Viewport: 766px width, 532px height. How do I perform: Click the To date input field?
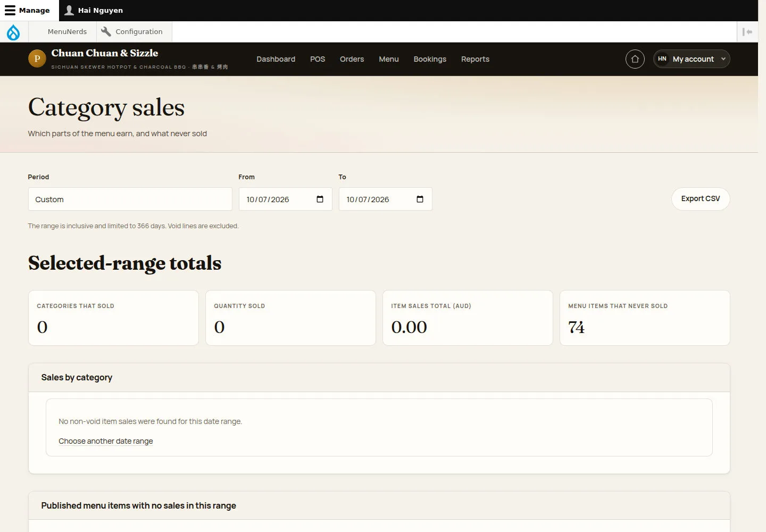click(x=385, y=199)
